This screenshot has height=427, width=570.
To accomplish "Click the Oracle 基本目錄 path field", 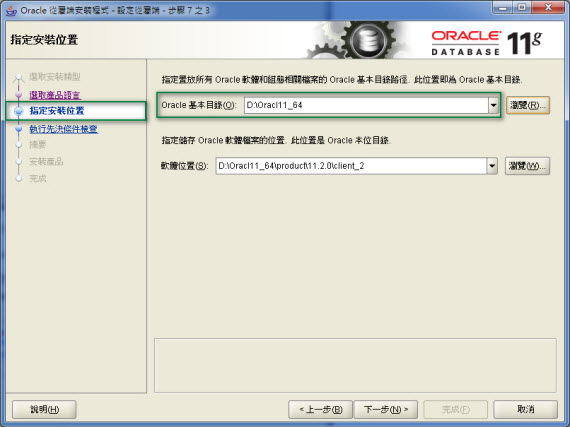I will click(366, 105).
